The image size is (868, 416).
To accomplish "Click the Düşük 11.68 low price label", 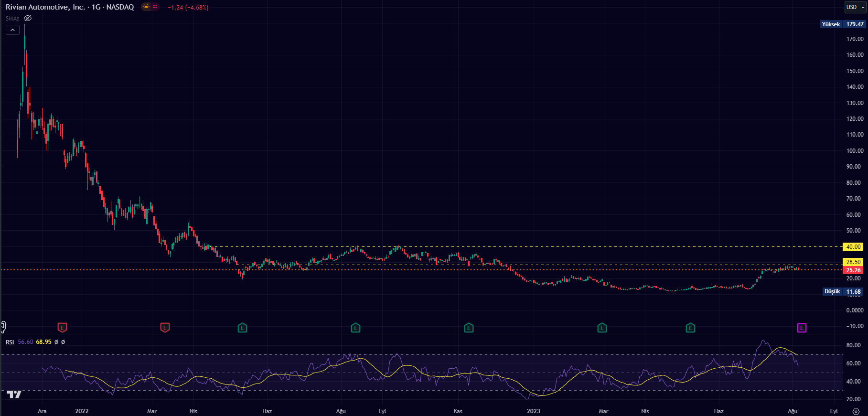I will point(843,291).
